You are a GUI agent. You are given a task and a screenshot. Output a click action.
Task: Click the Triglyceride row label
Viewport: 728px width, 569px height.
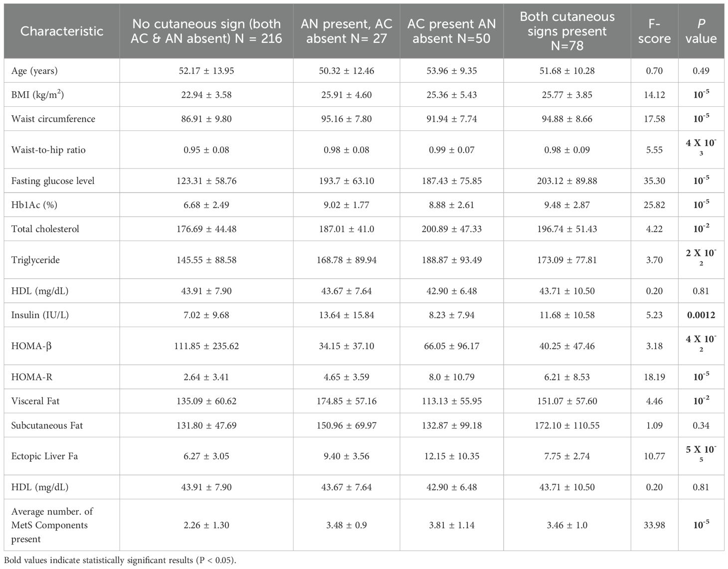pyautogui.click(x=35, y=260)
